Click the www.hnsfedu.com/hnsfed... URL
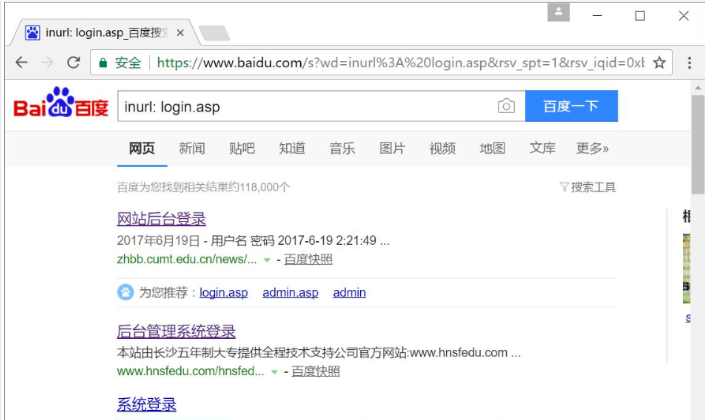This screenshot has width=705, height=420. point(191,371)
